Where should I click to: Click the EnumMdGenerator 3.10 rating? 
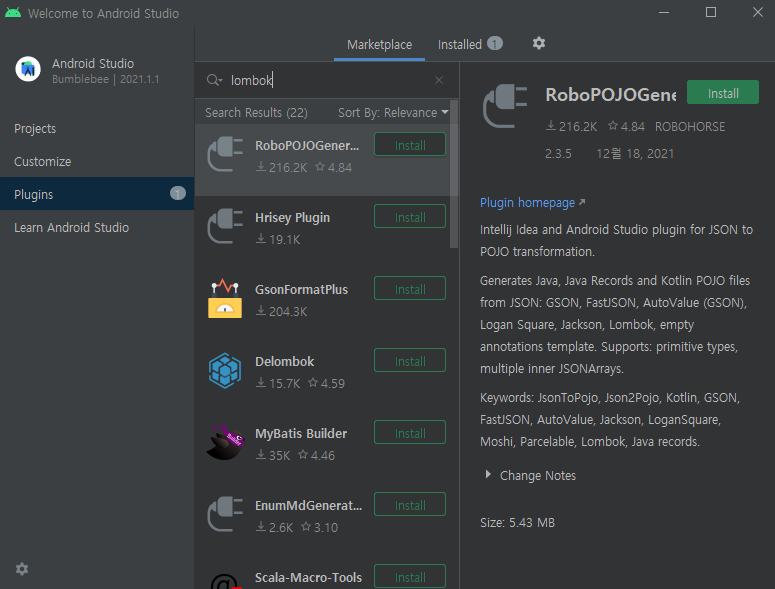tap(320, 527)
